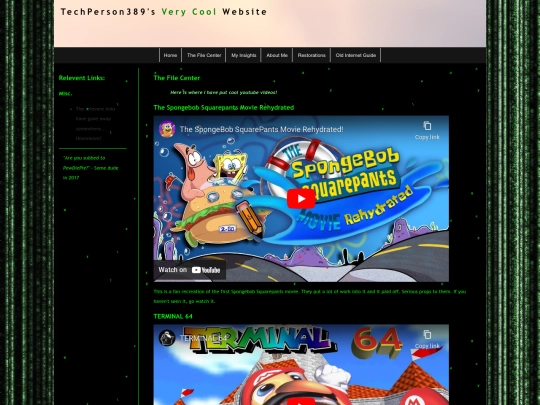This screenshot has width=540, height=405.
Task: Click The File Center page heading
Action: coord(177,78)
